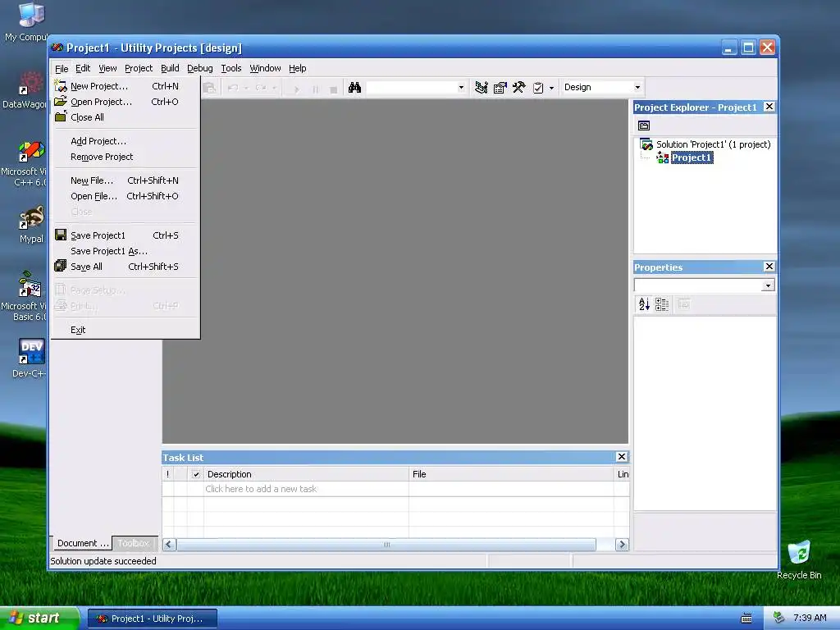Open the Window menu
The image size is (840, 630).
265,68
